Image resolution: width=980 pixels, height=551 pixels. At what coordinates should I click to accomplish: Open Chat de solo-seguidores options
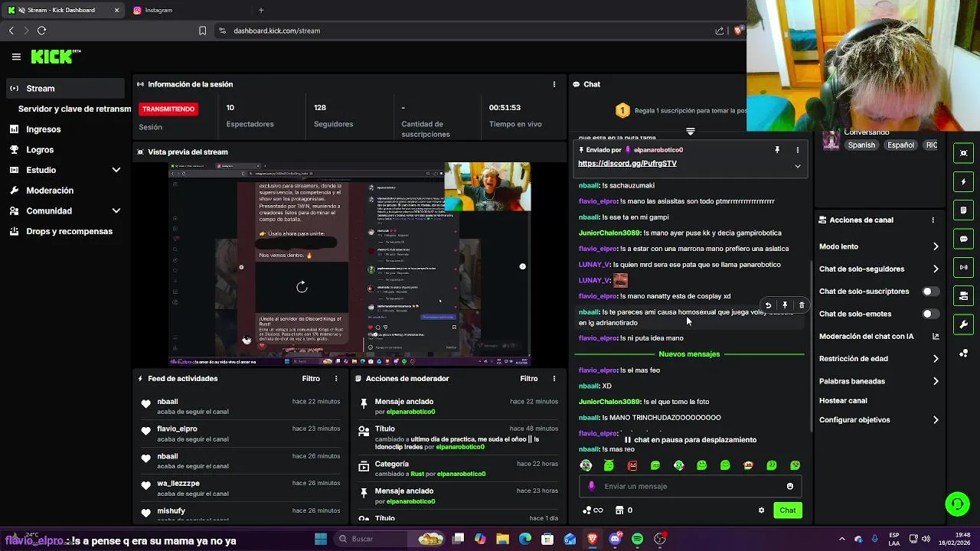pos(879,269)
